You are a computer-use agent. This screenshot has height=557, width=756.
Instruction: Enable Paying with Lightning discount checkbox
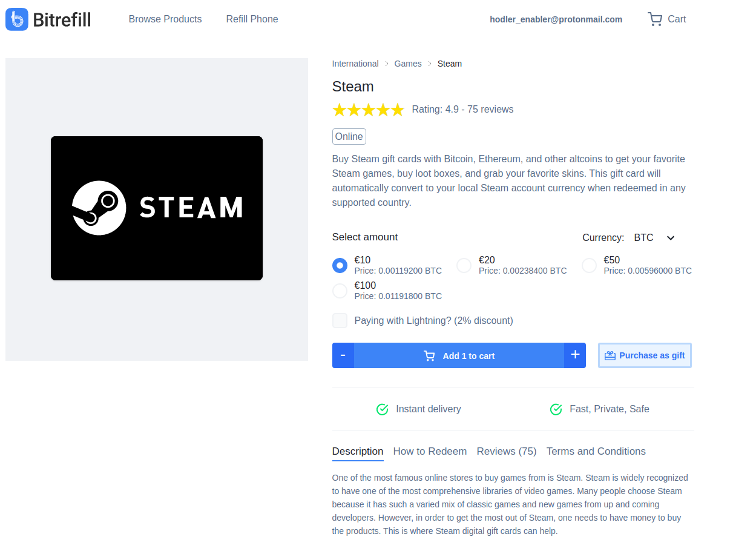pos(340,321)
